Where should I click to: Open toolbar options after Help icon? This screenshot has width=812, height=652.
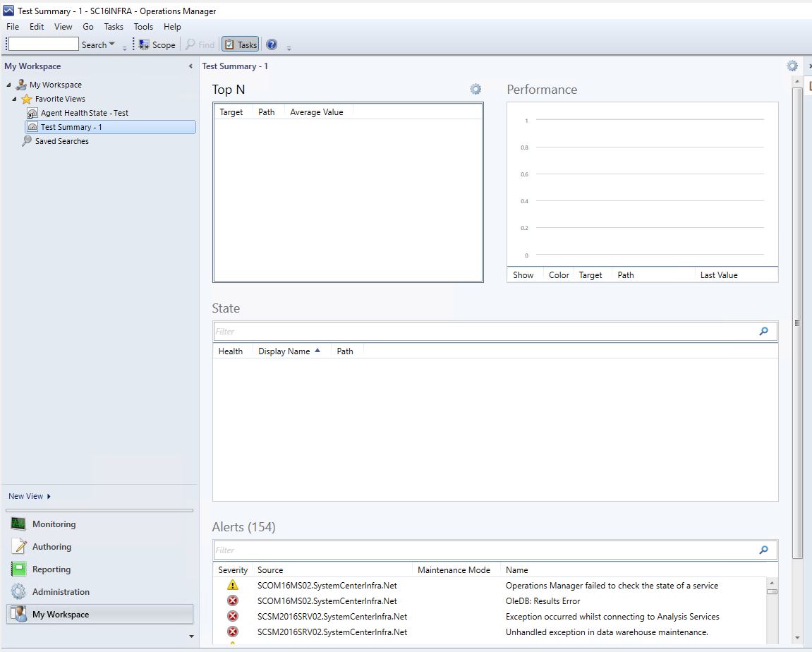click(289, 48)
